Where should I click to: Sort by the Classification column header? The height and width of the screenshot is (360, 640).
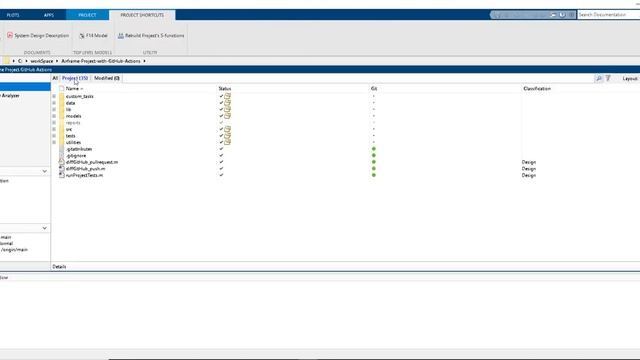[537, 89]
